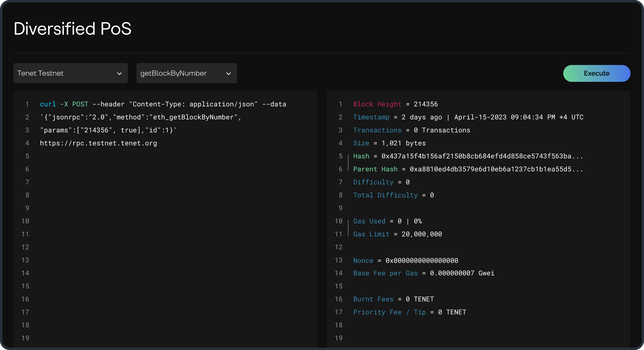Click the Priority Fee / Tip line
This screenshot has height=350, width=644.
(x=409, y=312)
